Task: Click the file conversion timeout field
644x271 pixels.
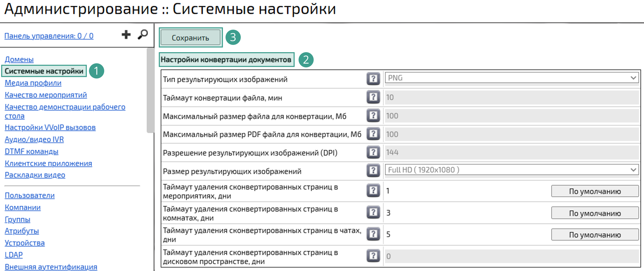Action: pyautogui.click(x=512, y=97)
